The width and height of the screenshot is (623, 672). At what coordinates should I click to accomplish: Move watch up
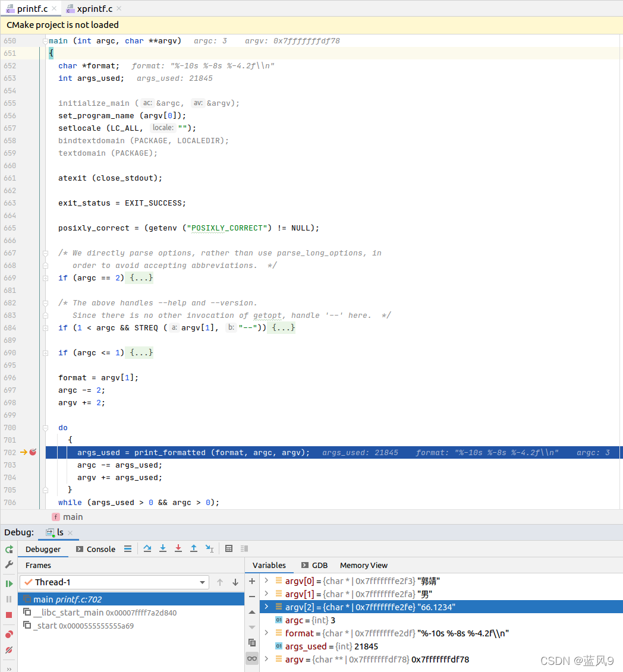pos(252,612)
